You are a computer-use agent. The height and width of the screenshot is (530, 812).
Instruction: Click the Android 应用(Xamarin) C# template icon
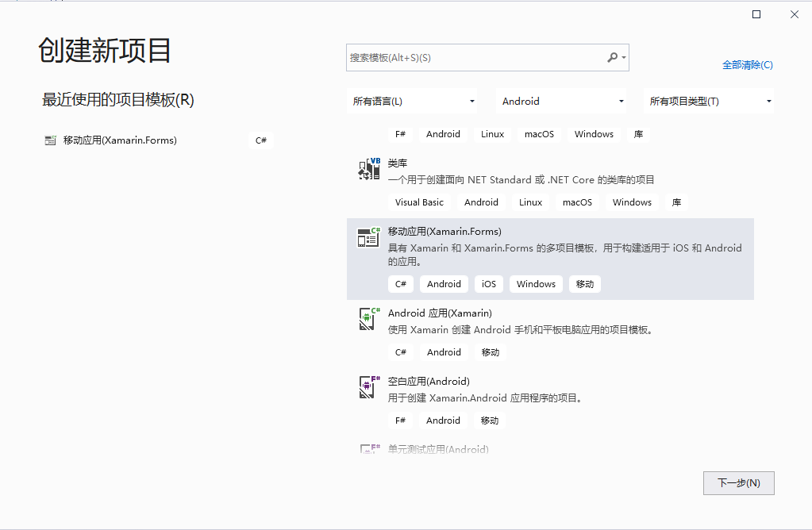[x=369, y=319]
